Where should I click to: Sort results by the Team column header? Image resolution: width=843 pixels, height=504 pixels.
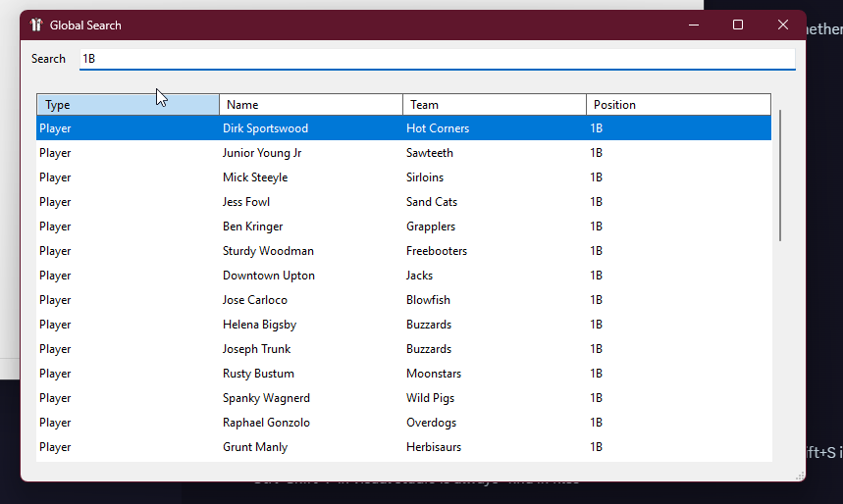494,105
